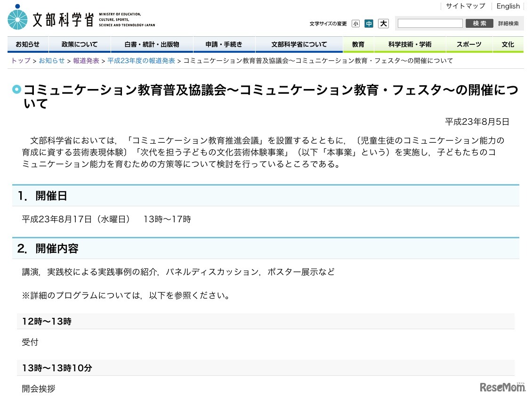Open the 科学技術・学術 section
The width and height of the screenshot is (532, 398).
tap(409, 44)
